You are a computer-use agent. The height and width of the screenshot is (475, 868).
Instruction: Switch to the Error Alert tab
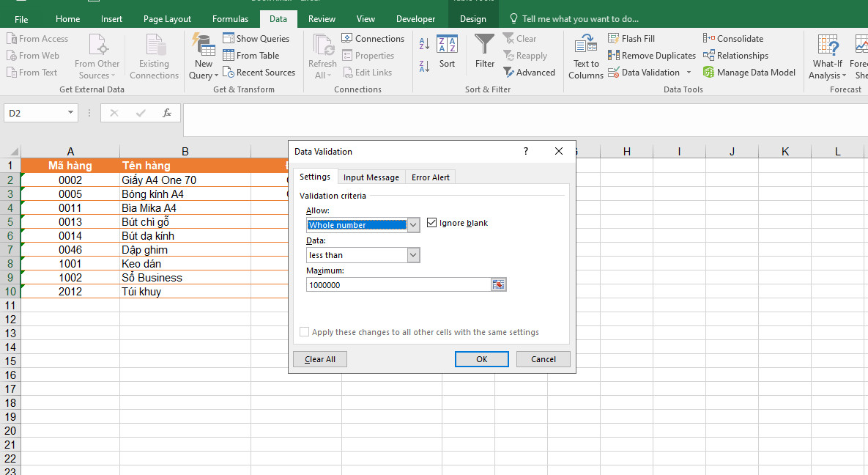point(431,177)
